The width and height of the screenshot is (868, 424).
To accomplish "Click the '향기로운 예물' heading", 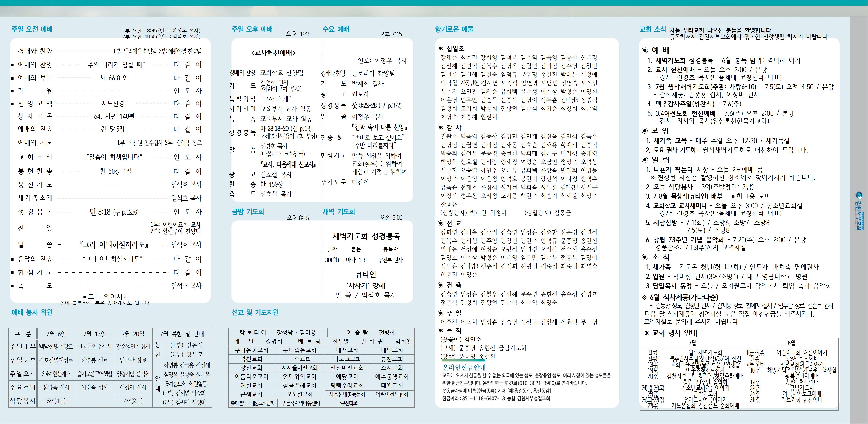I will [454, 29].
